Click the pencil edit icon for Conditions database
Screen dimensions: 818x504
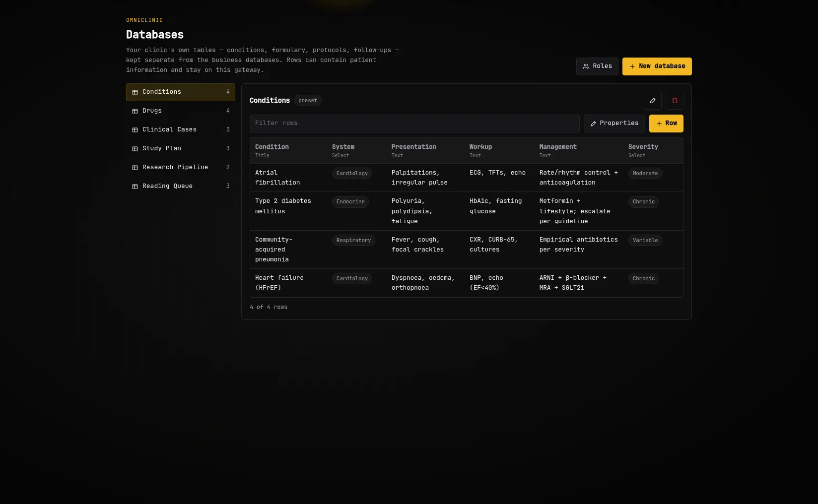652,101
